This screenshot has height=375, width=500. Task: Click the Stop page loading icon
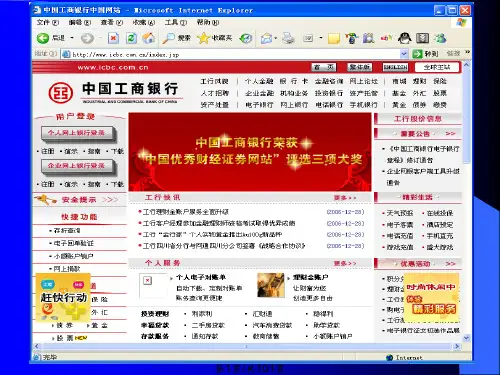pyautogui.click(x=114, y=38)
